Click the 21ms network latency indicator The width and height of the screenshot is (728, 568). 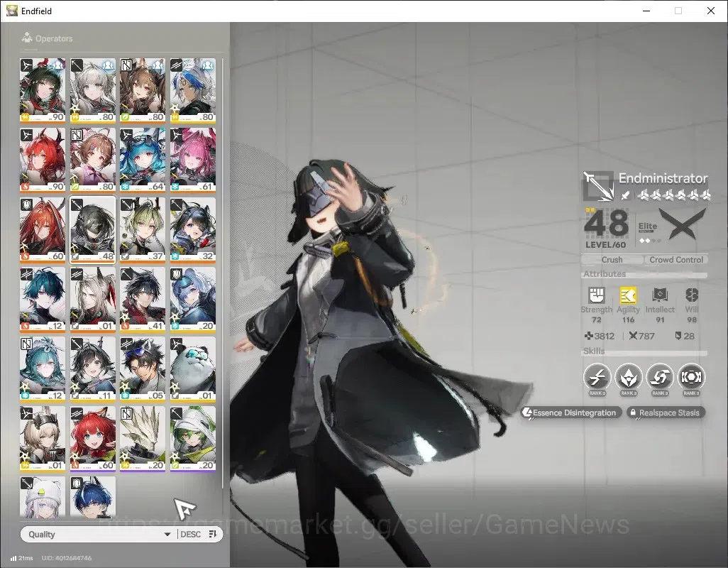22,558
